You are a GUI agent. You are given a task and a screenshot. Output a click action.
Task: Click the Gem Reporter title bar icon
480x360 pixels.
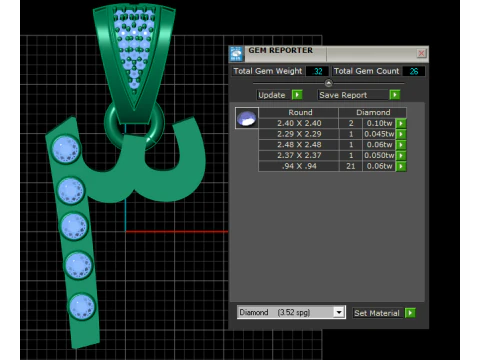(236, 54)
